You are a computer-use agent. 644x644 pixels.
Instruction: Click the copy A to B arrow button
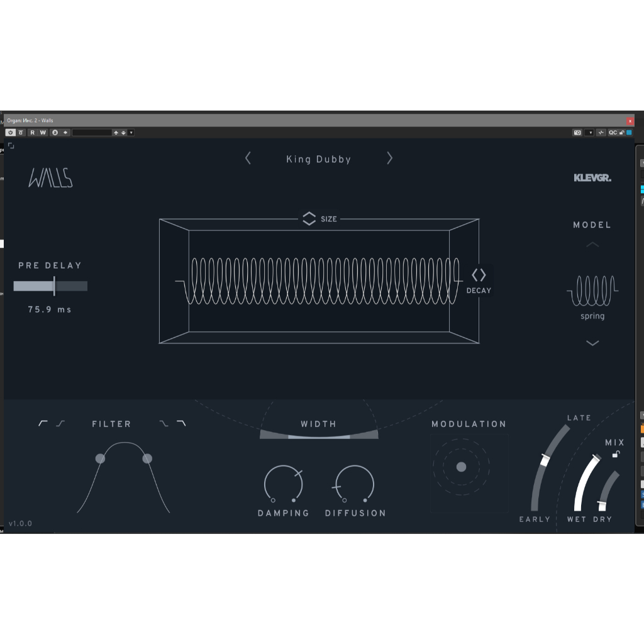click(x=65, y=133)
